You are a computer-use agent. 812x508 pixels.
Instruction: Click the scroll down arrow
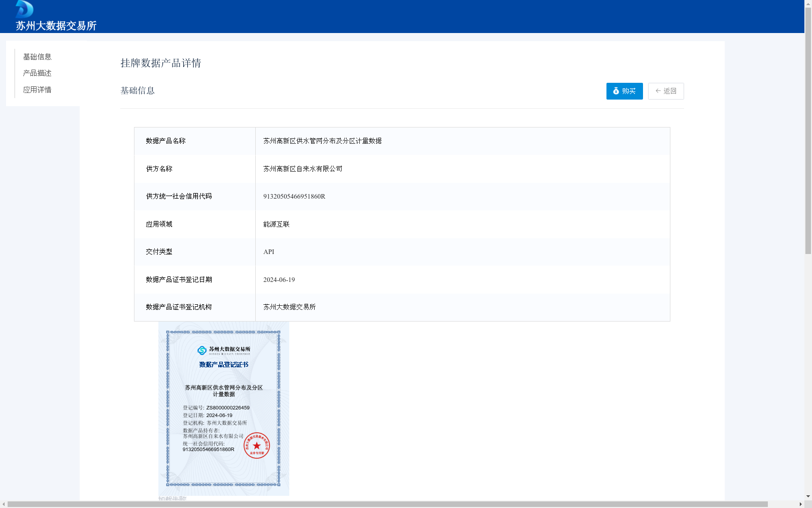[808, 496]
